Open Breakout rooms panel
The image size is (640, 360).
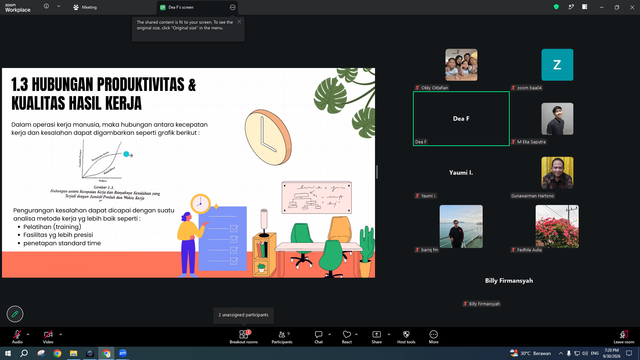pos(244,336)
